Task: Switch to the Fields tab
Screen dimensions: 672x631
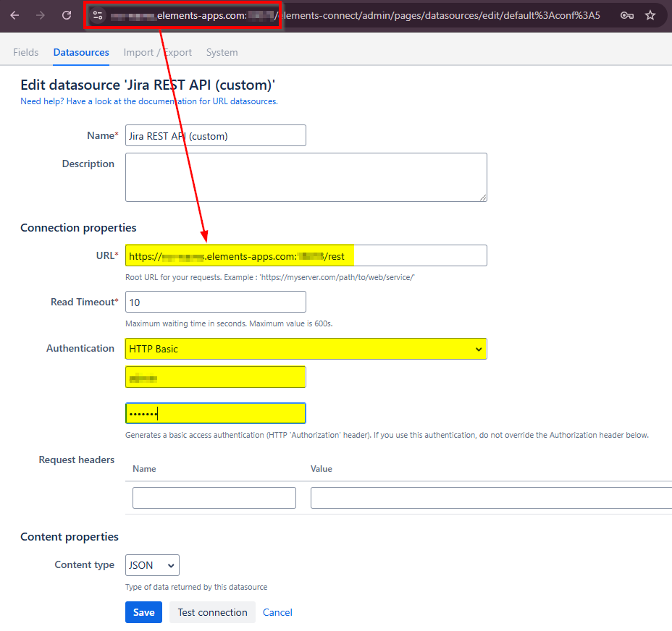Action: coord(26,52)
